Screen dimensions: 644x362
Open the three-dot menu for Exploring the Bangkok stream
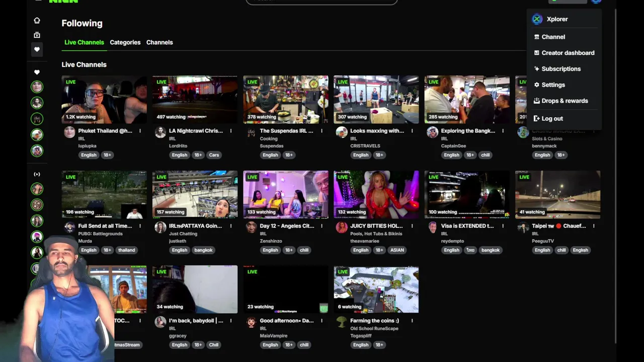(x=503, y=131)
